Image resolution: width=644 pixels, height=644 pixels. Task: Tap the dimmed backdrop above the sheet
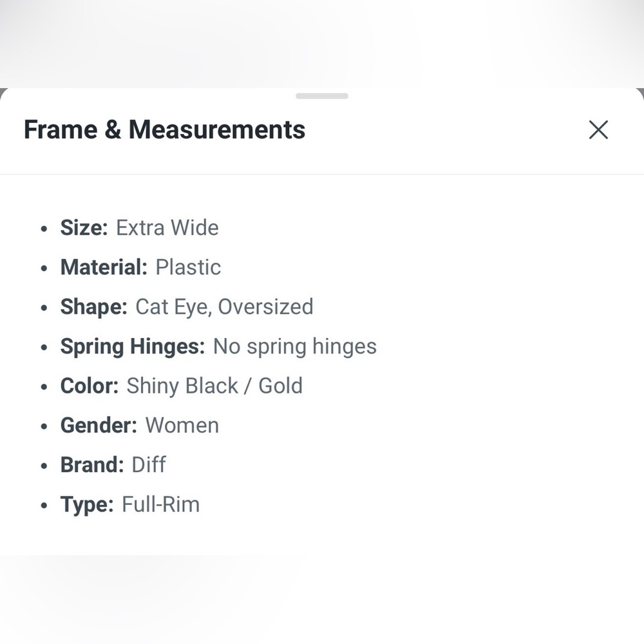click(x=322, y=39)
